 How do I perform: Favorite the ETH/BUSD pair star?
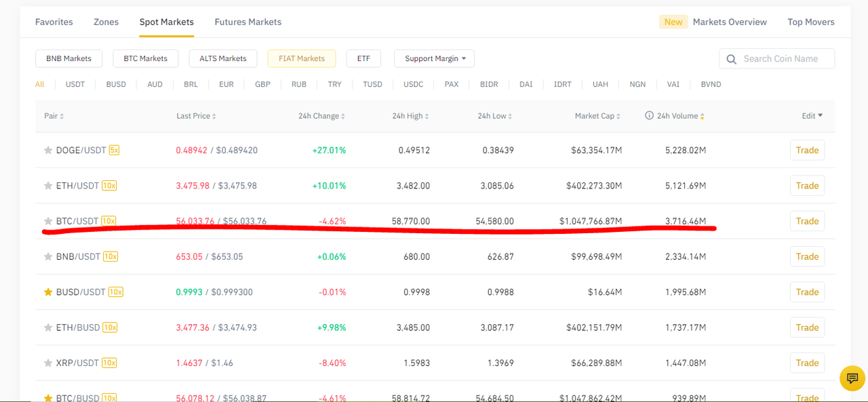tap(48, 327)
